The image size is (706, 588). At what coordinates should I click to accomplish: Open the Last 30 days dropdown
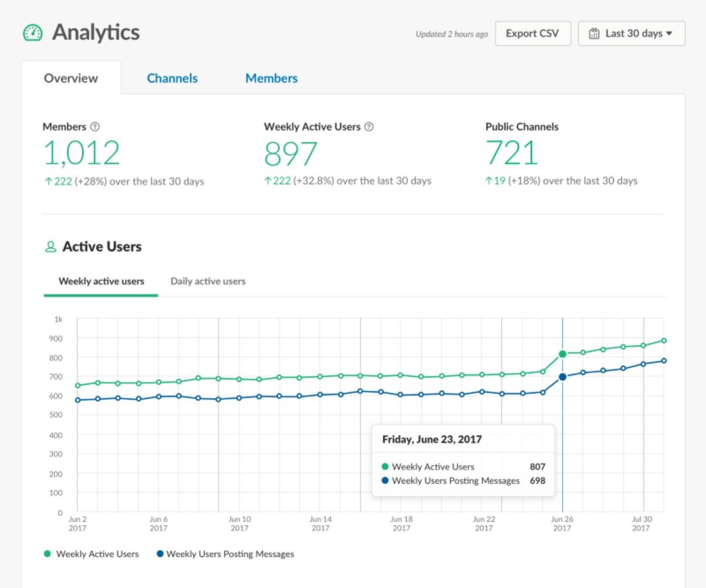pyautogui.click(x=632, y=34)
